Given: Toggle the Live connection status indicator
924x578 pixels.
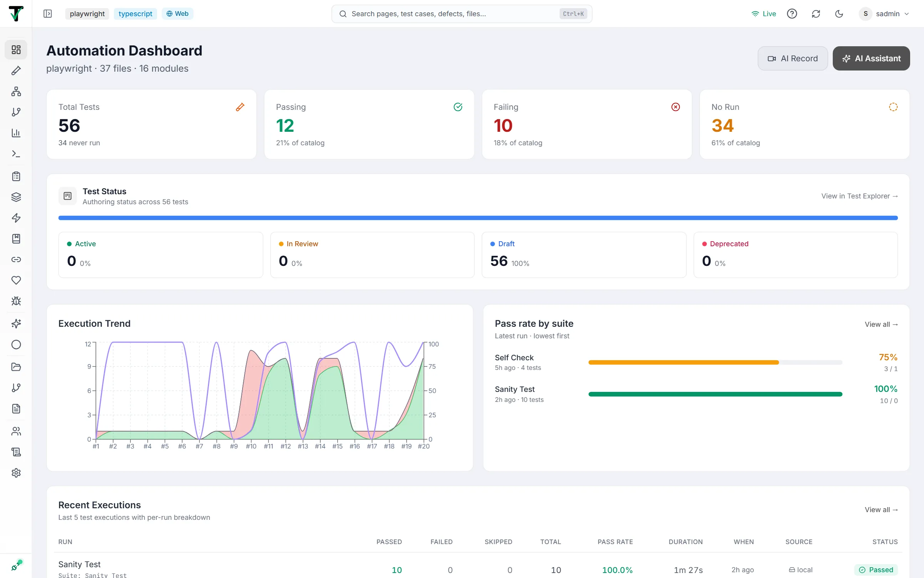Looking at the screenshot, I should (763, 14).
